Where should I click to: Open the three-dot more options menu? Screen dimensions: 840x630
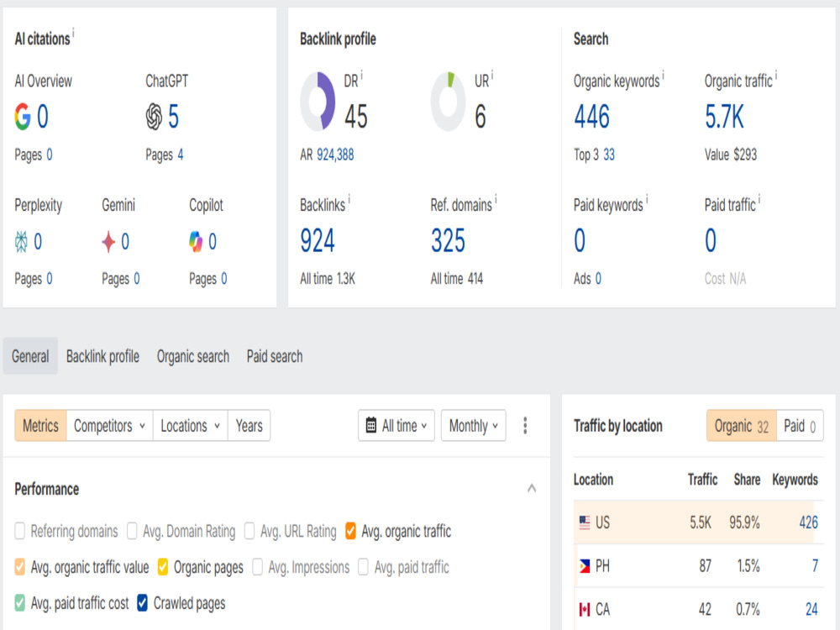point(525,425)
